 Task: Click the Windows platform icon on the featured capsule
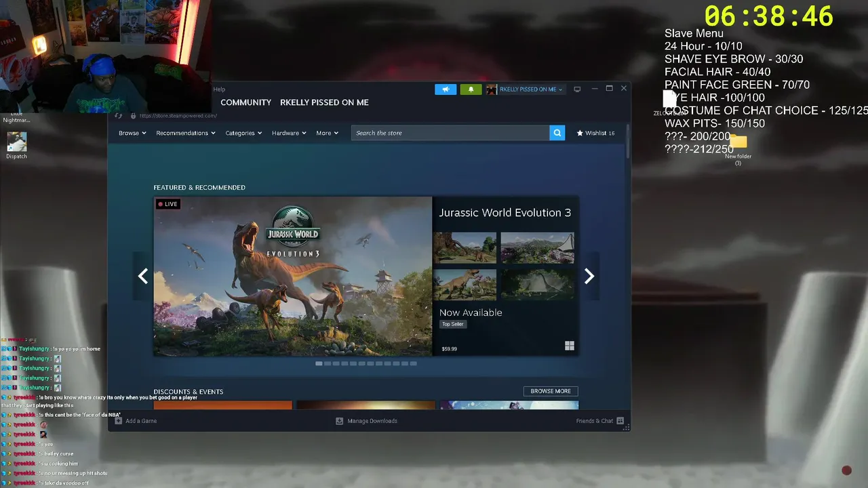[x=570, y=346]
